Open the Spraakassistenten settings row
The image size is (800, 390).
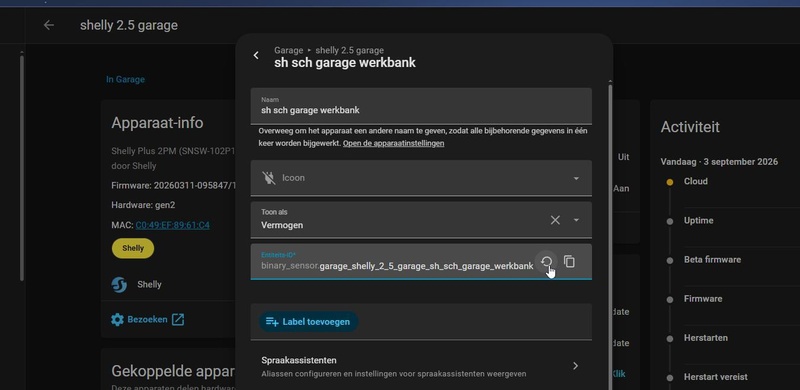pyautogui.click(x=421, y=366)
